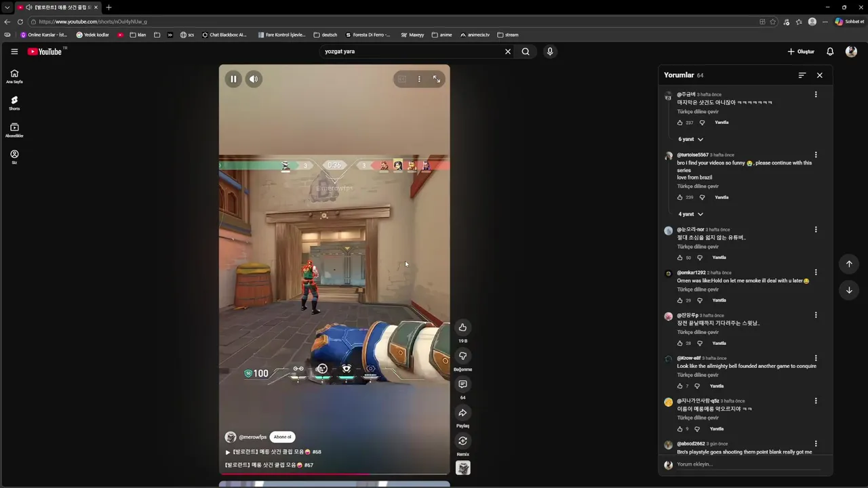Viewport: 868px width, 488px height.
Task: Open the YouTube hamburger guide menu
Action: (14, 52)
